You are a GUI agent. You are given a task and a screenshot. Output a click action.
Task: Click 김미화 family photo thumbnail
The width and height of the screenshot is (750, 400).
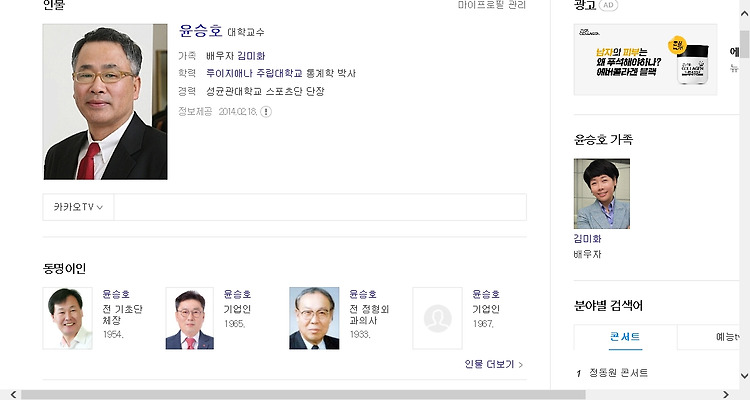point(602,194)
